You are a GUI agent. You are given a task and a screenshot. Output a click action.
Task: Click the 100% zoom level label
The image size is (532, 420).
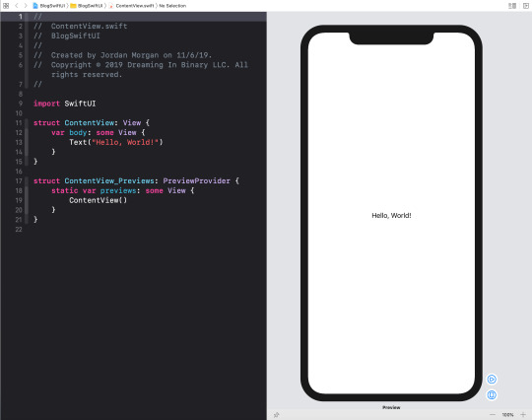pos(508,414)
